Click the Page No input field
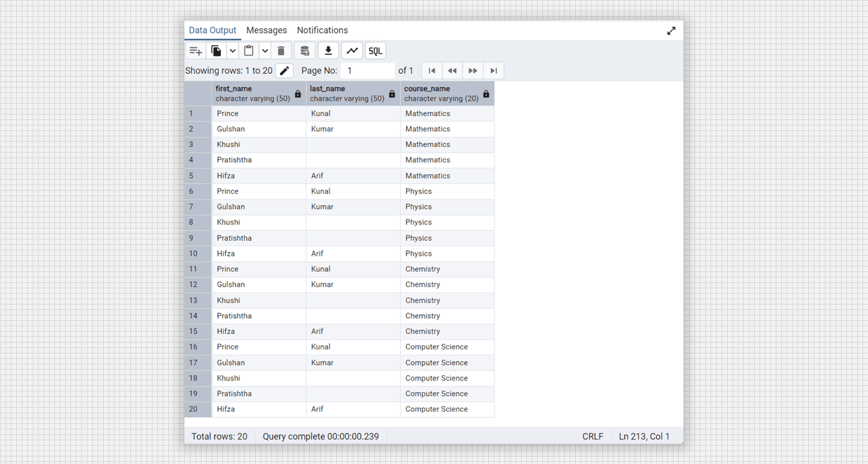 pos(368,71)
